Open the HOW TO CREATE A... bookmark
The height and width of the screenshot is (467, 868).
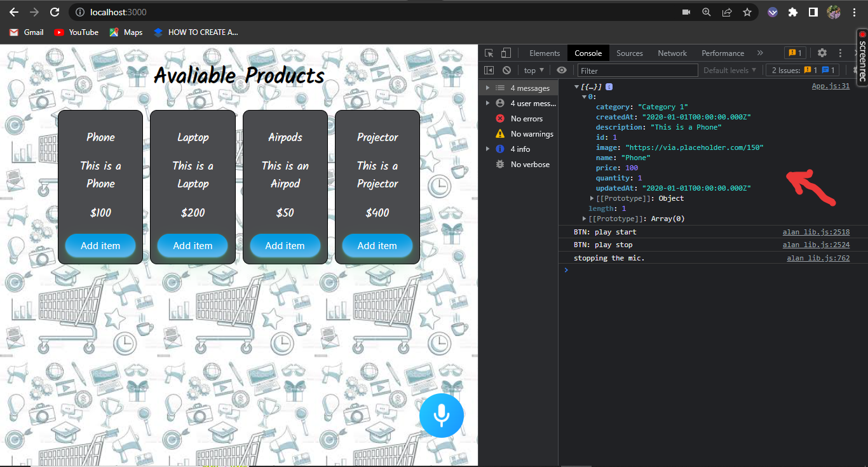click(196, 32)
